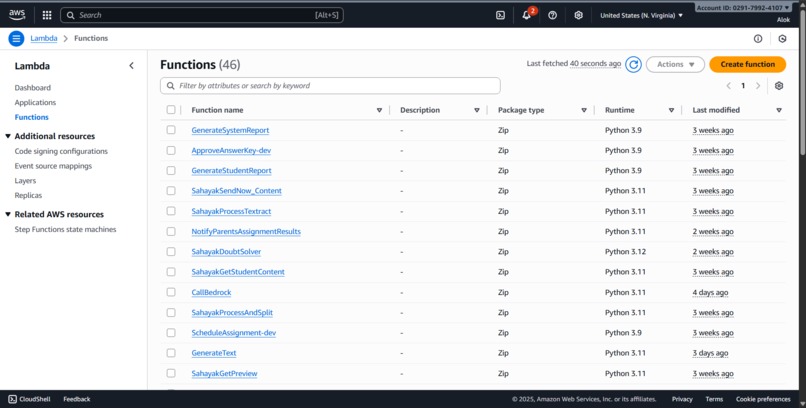Open the AWS home logo
This screenshot has width=806, height=408.
[x=17, y=15]
